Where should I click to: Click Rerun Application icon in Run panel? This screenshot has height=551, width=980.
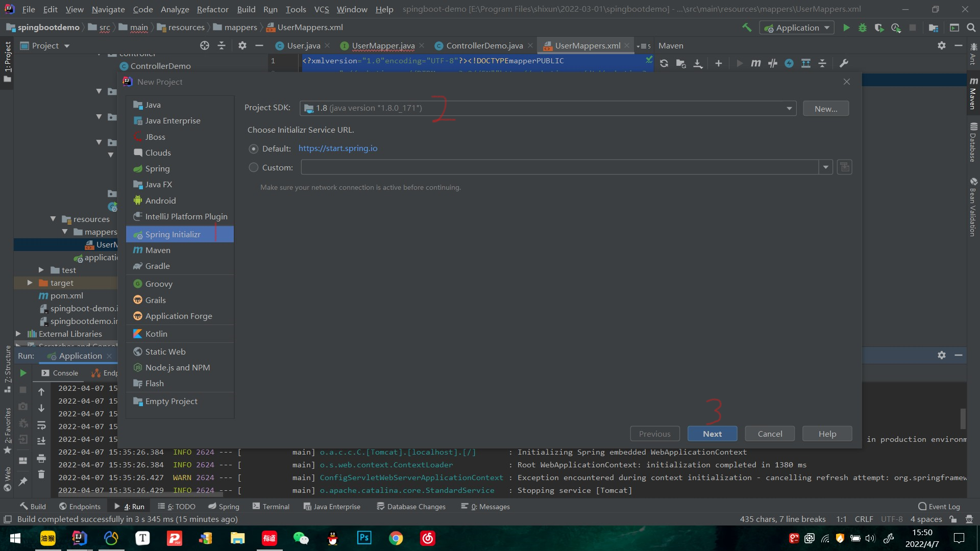click(x=23, y=373)
